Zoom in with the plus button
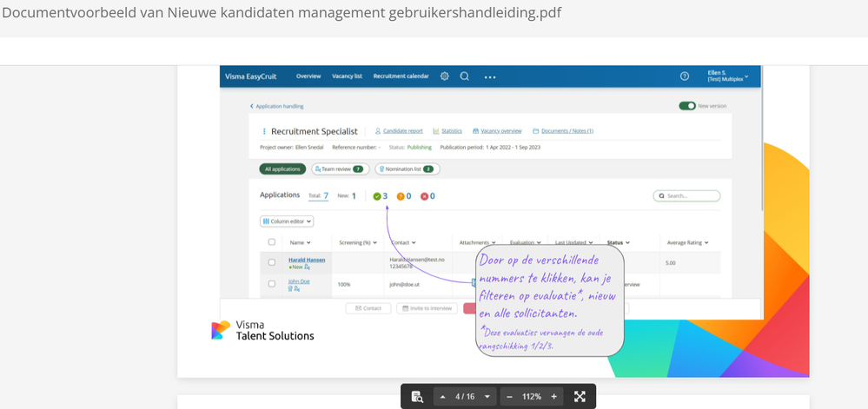This screenshot has height=409, width=868. point(553,396)
